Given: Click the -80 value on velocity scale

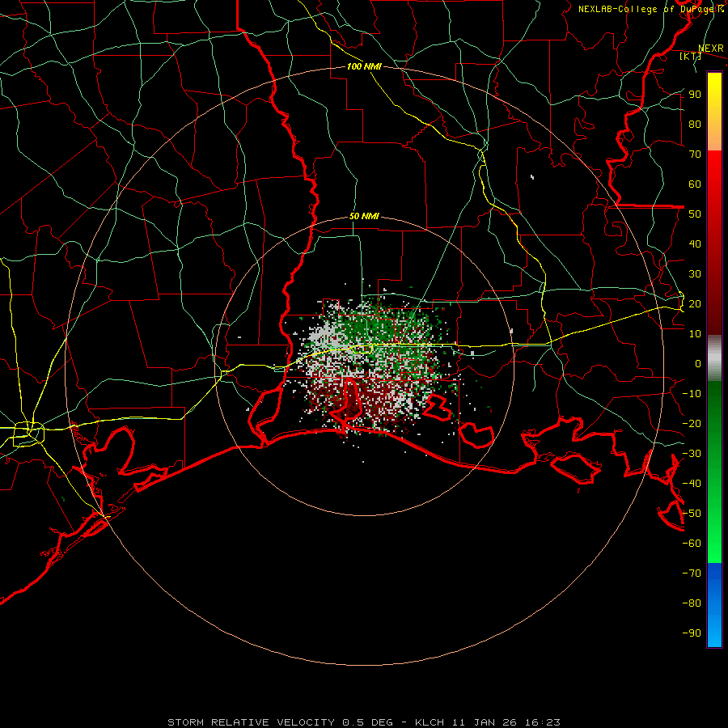Looking at the screenshot, I should (692, 603).
